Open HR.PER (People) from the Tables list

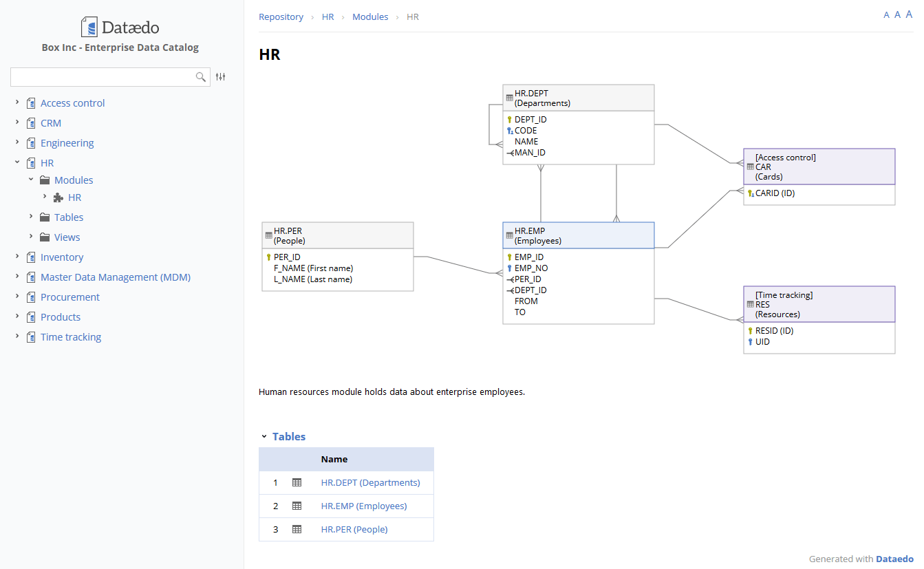354,529
